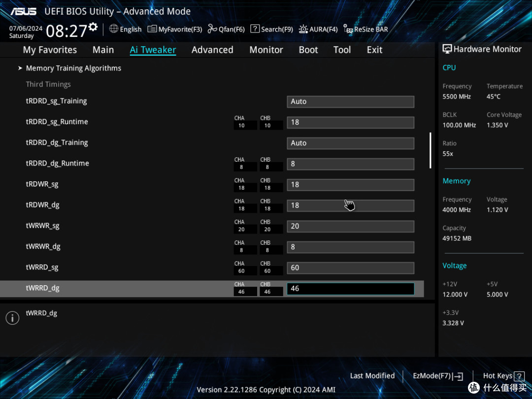The image size is (532, 399).
Task: Open the Exit tab
Action: click(x=374, y=50)
